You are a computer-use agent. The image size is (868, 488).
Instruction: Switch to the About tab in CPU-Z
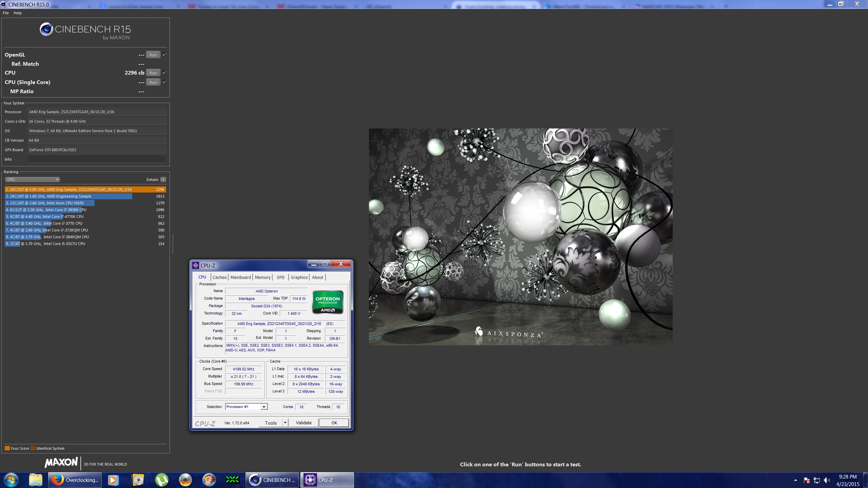[317, 277]
